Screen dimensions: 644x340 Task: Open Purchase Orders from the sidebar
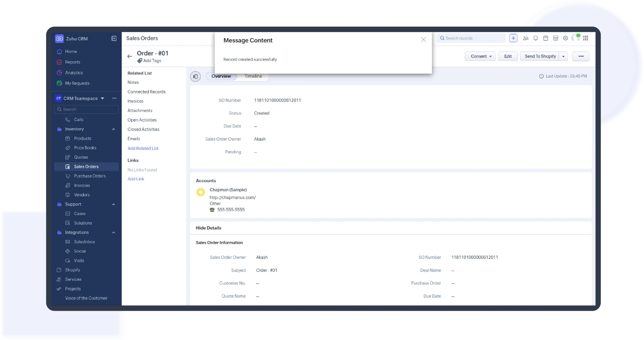click(90, 176)
